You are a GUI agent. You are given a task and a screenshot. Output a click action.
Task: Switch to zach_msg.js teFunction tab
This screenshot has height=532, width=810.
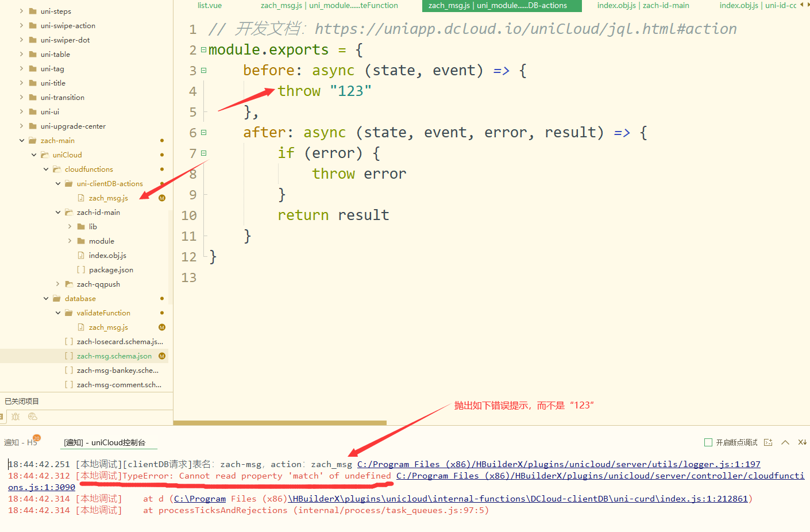click(x=329, y=6)
